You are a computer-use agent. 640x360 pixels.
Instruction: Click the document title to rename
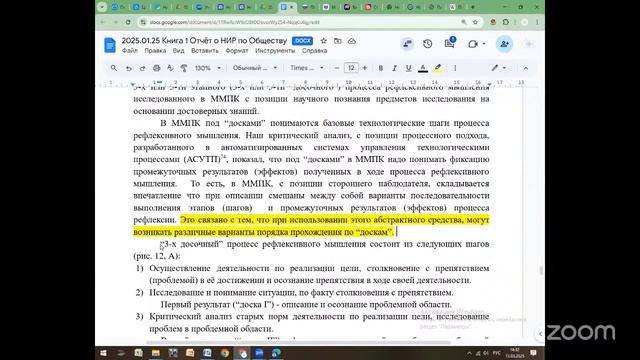point(204,41)
